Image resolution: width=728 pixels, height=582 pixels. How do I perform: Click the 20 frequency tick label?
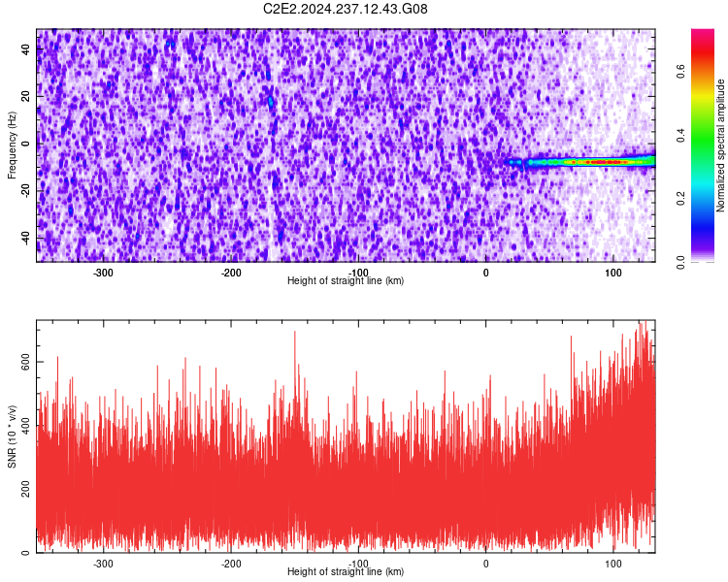coord(26,97)
